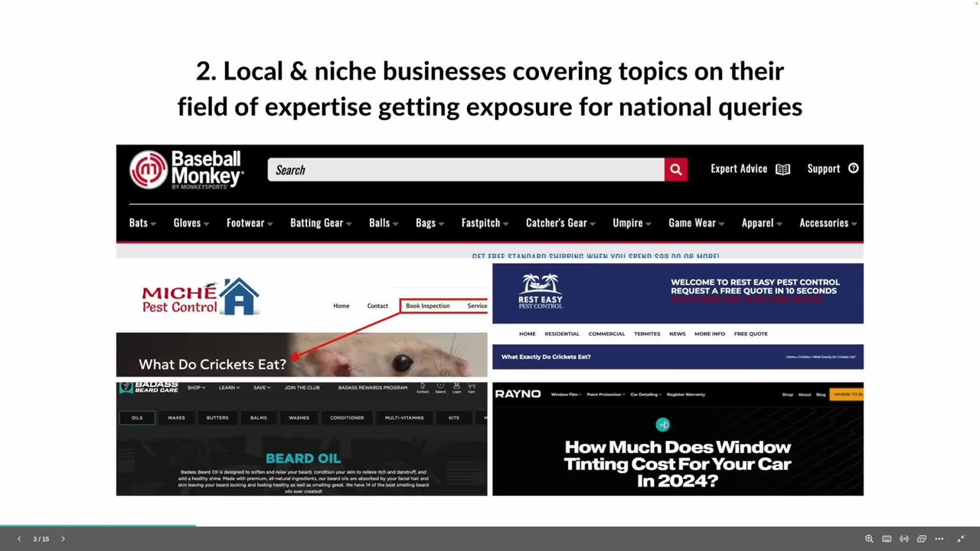Click the Baseball Monkey logo
The height and width of the screenshot is (551, 980).
[186, 170]
